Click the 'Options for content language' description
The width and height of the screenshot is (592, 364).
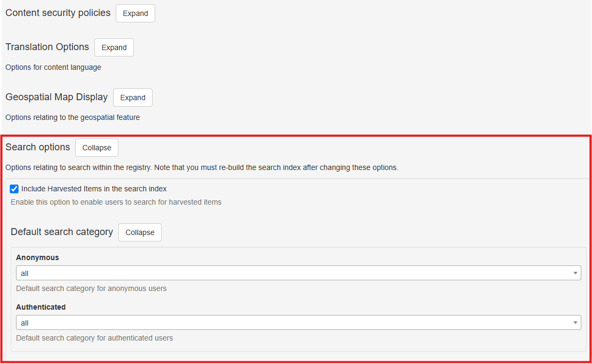pyautogui.click(x=53, y=67)
